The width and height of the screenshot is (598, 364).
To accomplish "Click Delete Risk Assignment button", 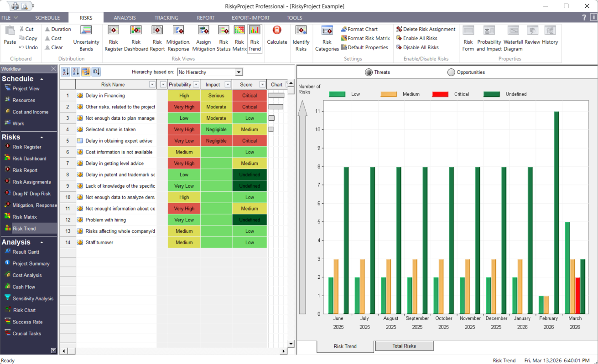I will [425, 29].
